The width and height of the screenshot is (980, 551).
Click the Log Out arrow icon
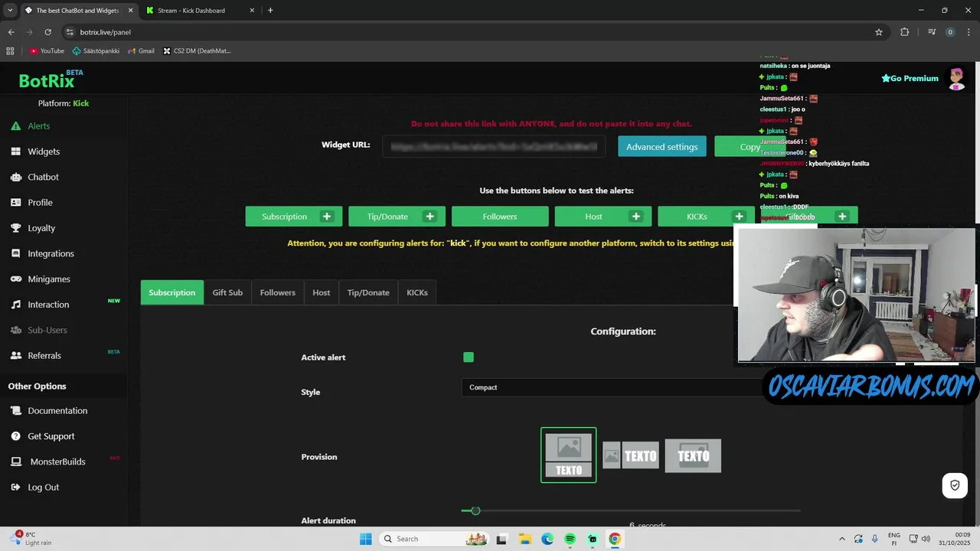pos(15,487)
